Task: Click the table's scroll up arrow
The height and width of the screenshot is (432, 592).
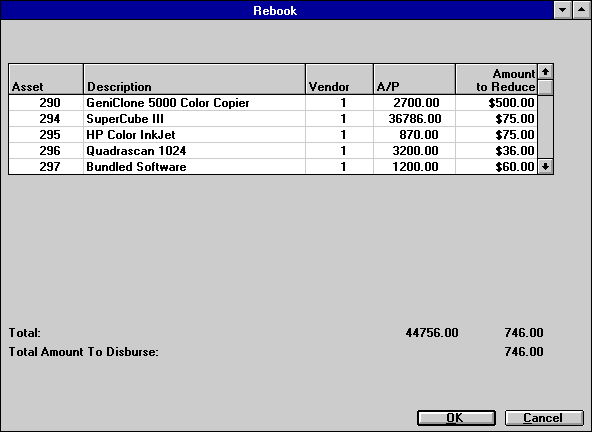Action: [x=545, y=72]
